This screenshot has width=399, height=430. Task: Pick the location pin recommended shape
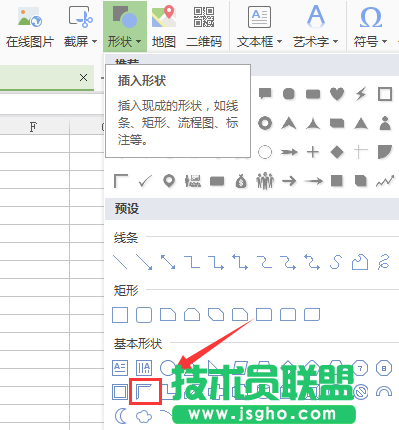[169, 181]
